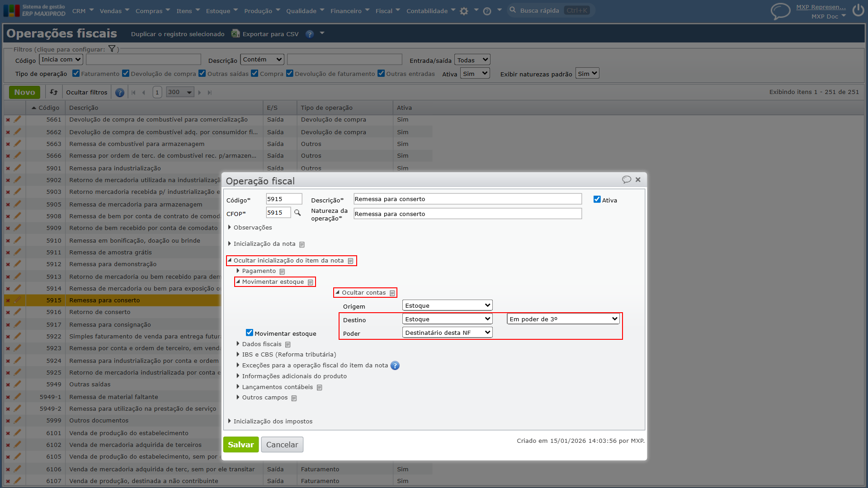Toggle the Ativa checkbox in dialog

point(597,199)
